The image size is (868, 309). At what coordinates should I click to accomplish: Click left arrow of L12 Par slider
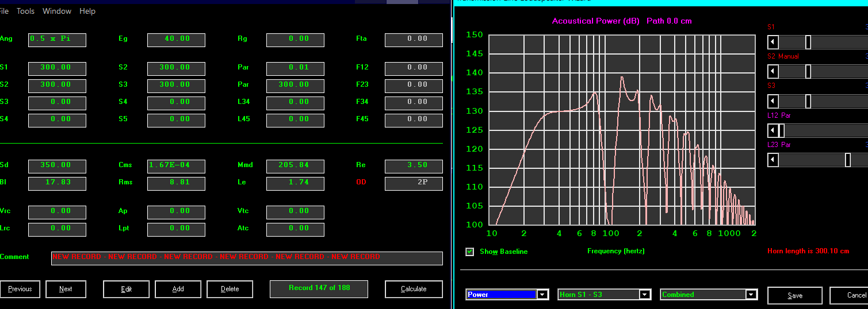(773, 130)
